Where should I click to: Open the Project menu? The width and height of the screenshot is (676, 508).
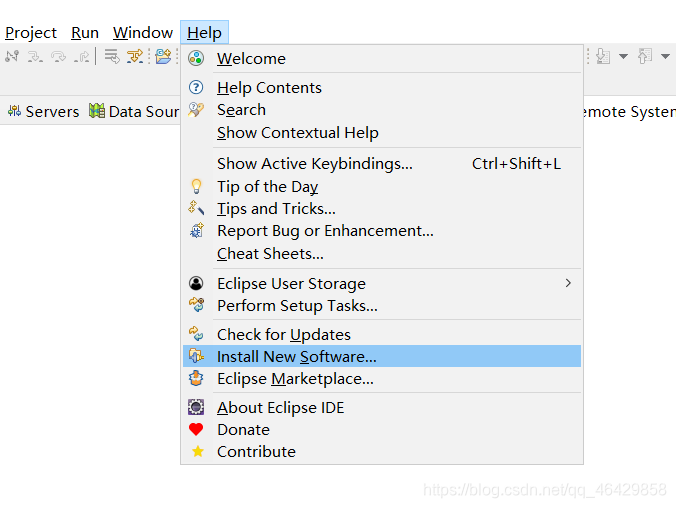pyautogui.click(x=31, y=33)
